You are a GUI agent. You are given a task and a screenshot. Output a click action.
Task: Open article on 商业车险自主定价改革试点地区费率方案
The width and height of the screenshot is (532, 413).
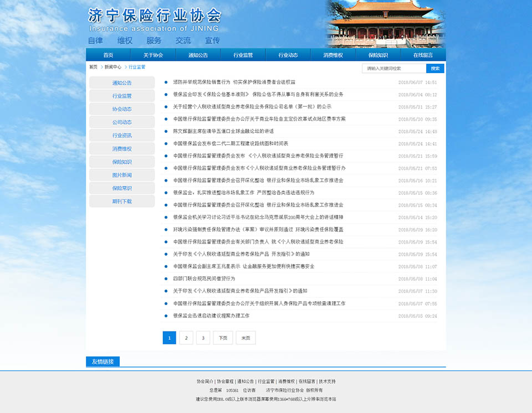pyautogui.click(x=259, y=118)
